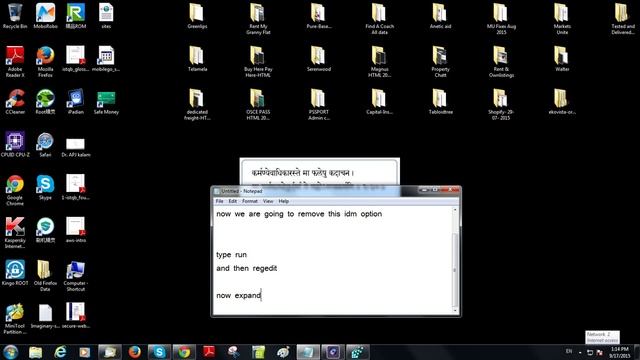Click the clock in the system tray
Image resolution: width=640 pixels, height=360 pixels.
(x=620, y=352)
